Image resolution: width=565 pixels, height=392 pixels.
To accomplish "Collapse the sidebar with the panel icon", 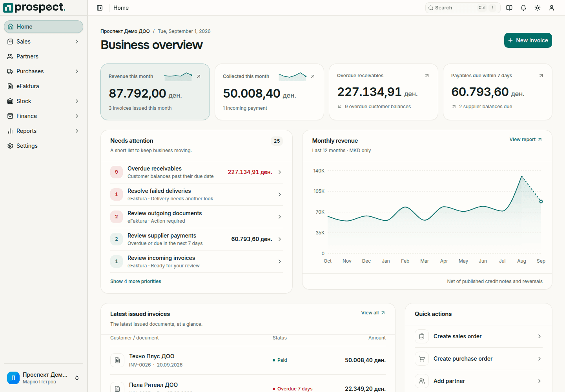I will (x=100, y=8).
